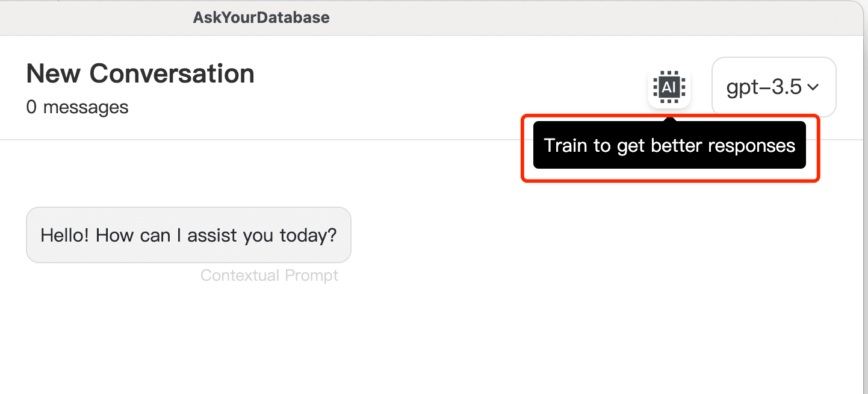This screenshot has height=394, width=868.
Task: Select the New Conversation heading
Action: (x=140, y=73)
